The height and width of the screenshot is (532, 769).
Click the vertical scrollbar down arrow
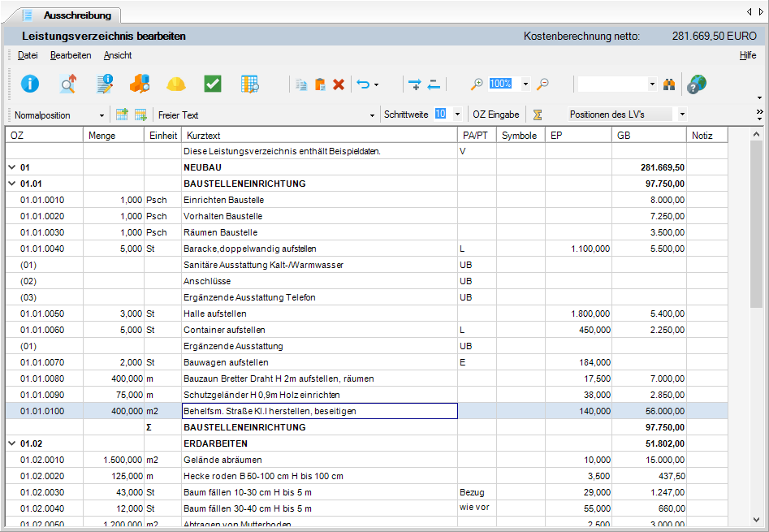click(x=756, y=520)
